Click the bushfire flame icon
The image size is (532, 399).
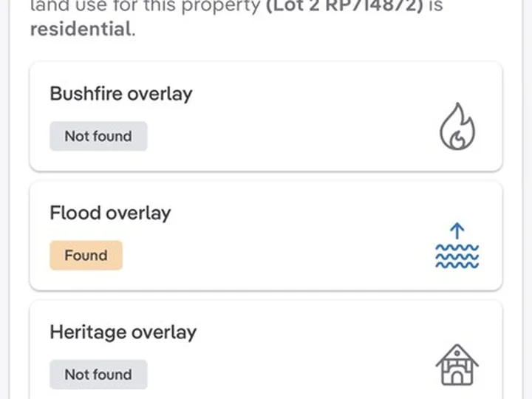point(457,126)
